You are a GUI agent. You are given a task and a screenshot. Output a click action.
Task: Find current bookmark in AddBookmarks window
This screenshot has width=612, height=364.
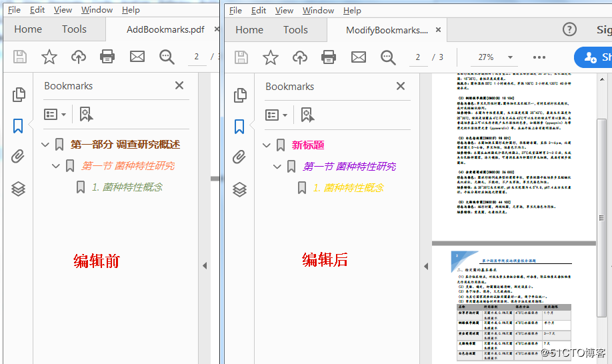(x=86, y=114)
